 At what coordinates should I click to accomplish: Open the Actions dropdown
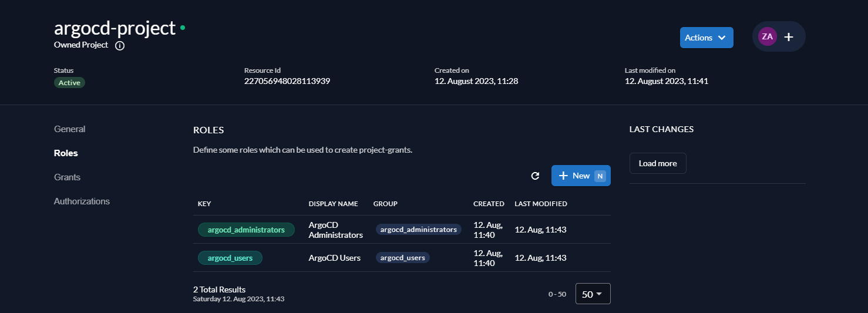click(x=706, y=38)
